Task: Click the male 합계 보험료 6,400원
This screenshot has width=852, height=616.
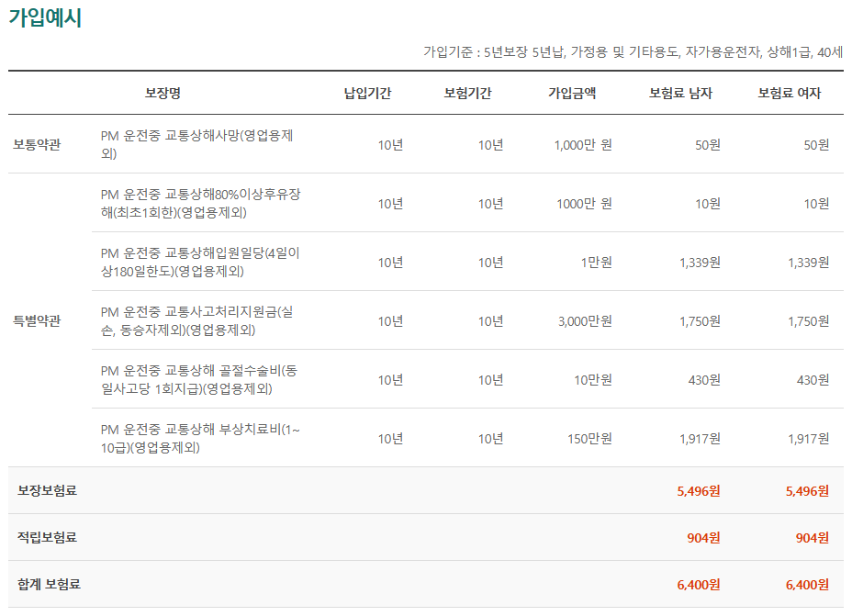Action: pyautogui.click(x=699, y=585)
